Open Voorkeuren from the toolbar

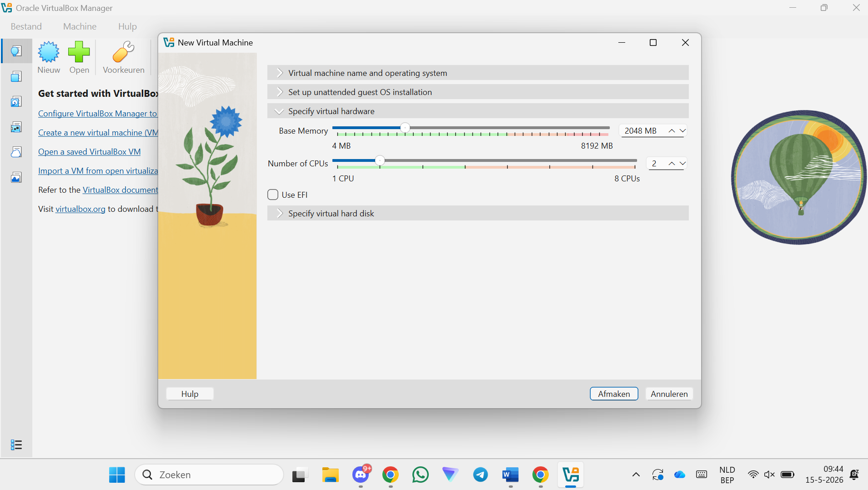click(124, 57)
